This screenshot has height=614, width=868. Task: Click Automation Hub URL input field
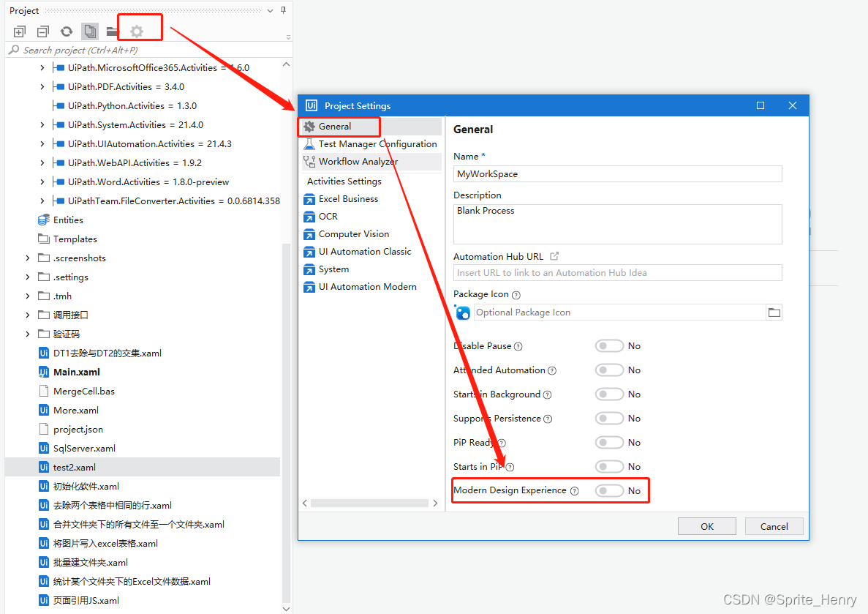coord(617,273)
